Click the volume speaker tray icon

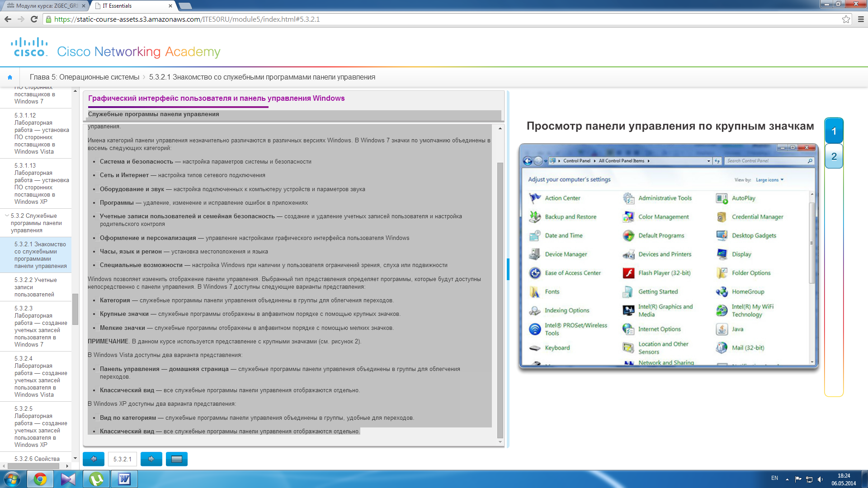tap(820, 479)
